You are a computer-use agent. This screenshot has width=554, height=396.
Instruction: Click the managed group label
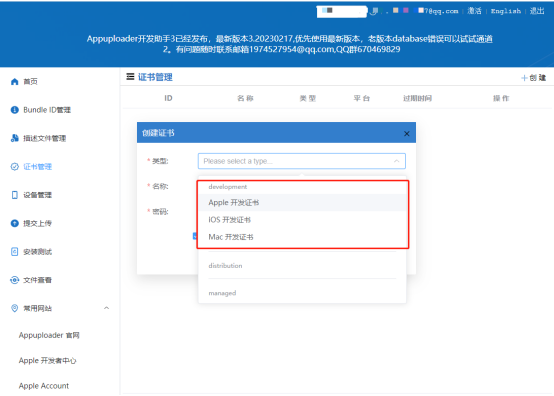pos(222,293)
